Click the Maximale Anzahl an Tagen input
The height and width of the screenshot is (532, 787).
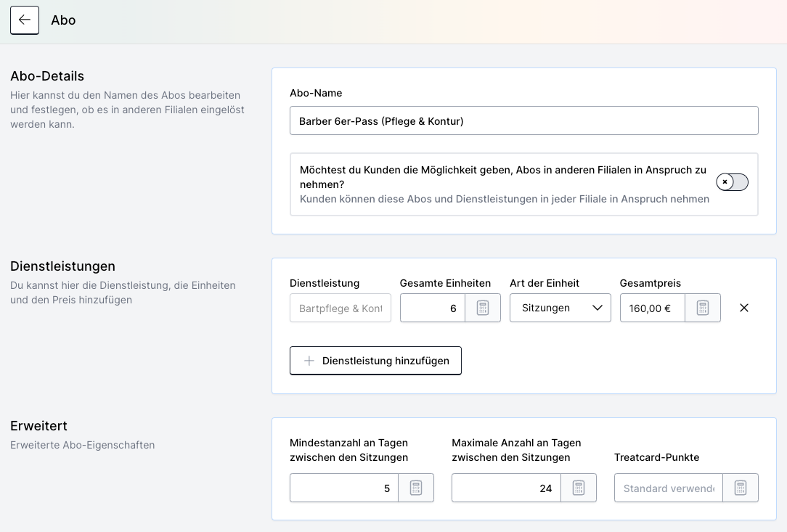pyautogui.click(x=506, y=488)
